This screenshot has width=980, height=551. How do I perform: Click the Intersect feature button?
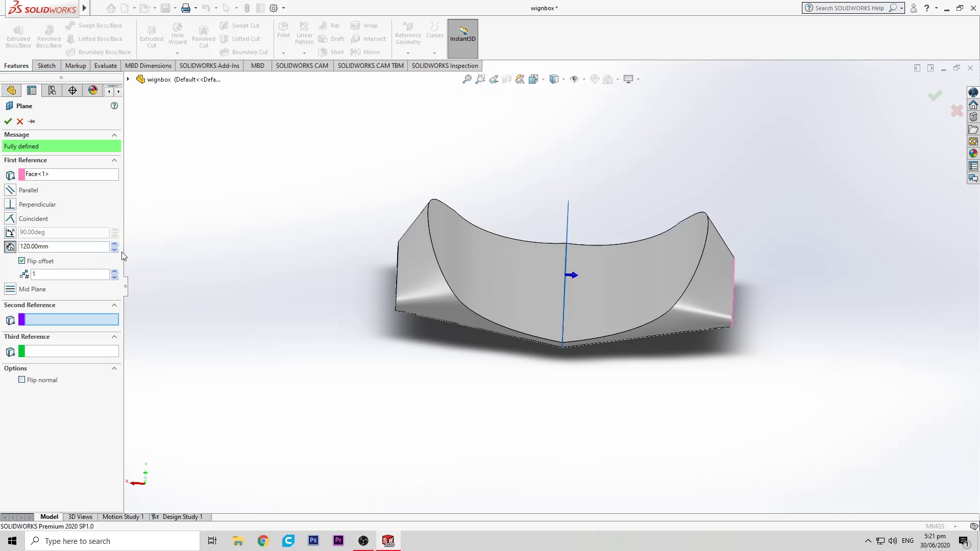pos(369,39)
